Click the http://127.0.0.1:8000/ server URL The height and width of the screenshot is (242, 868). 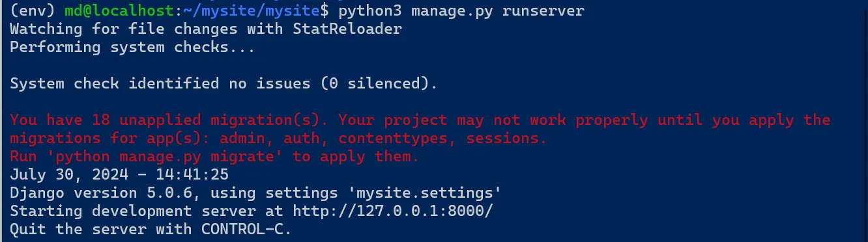tap(393, 211)
